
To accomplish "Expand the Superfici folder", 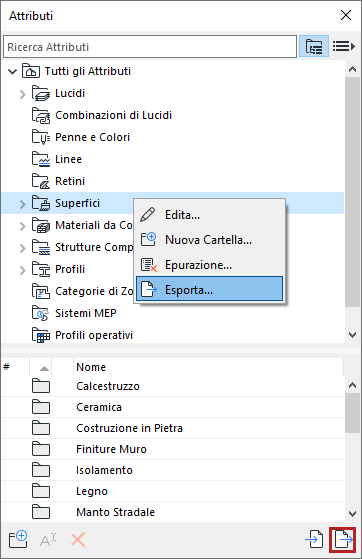I will (22, 204).
